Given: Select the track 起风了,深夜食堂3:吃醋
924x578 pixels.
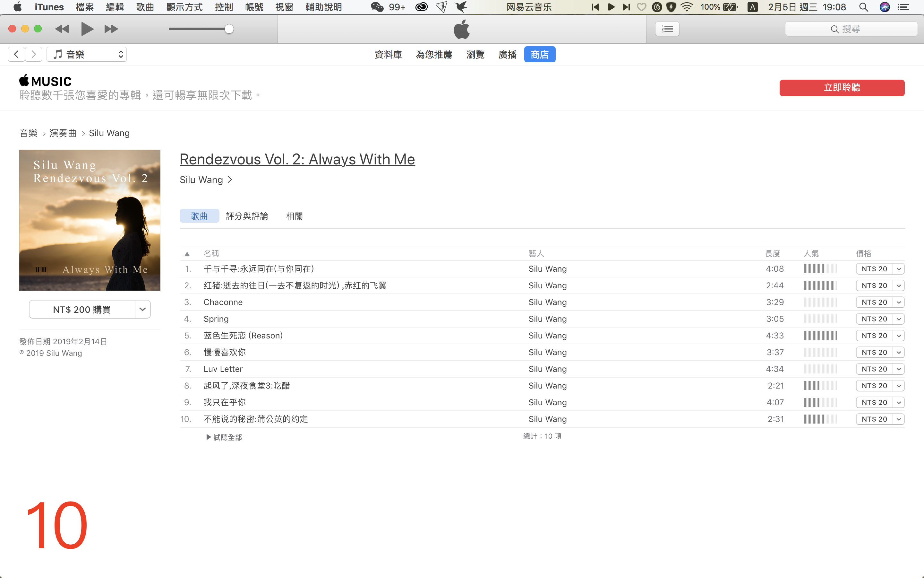Looking at the screenshot, I should [x=542, y=386].
